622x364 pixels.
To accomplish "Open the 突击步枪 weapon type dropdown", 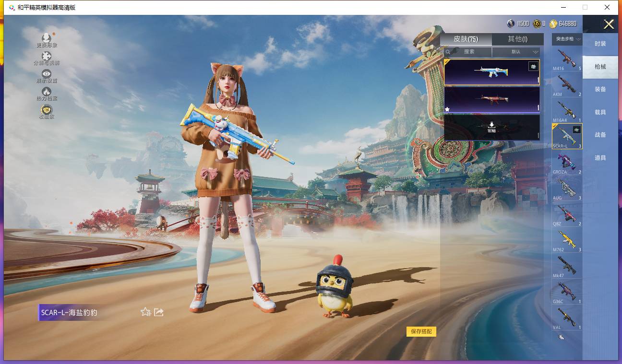I will 567,39.
